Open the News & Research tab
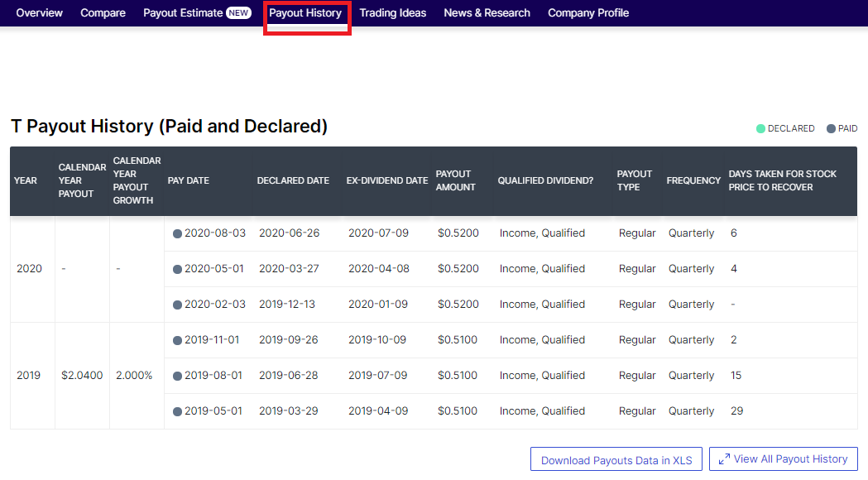The image size is (868, 480). tap(487, 12)
